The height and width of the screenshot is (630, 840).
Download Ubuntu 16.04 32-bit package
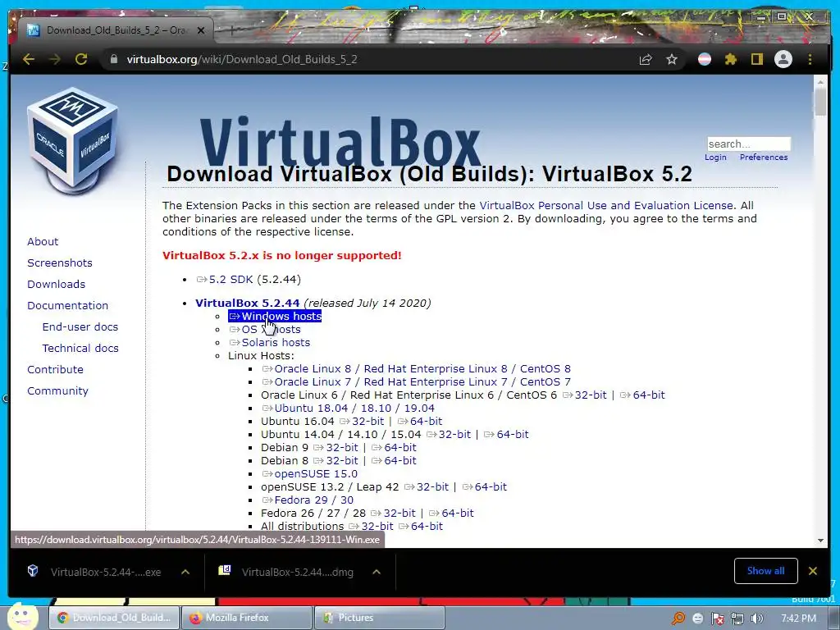pos(362,422)
